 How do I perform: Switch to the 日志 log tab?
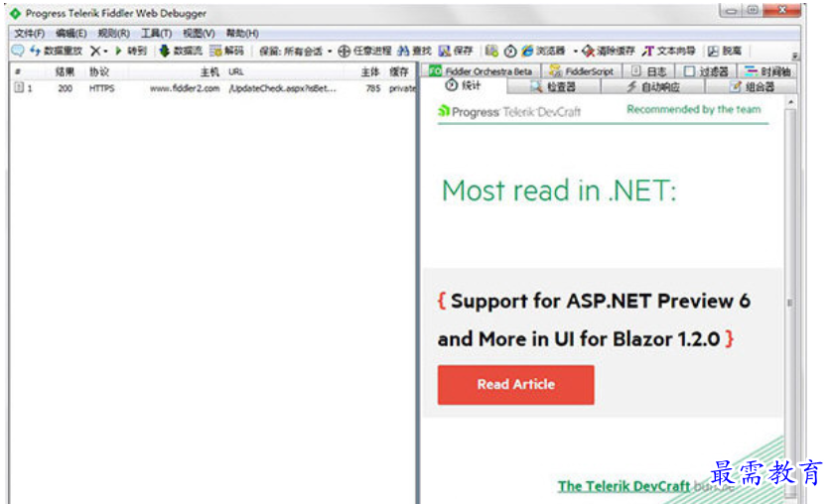click(x=648, y=71)
